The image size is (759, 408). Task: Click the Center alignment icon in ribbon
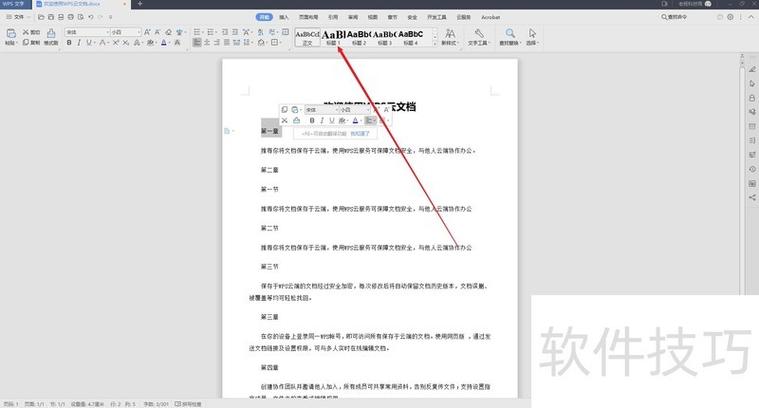207,43
